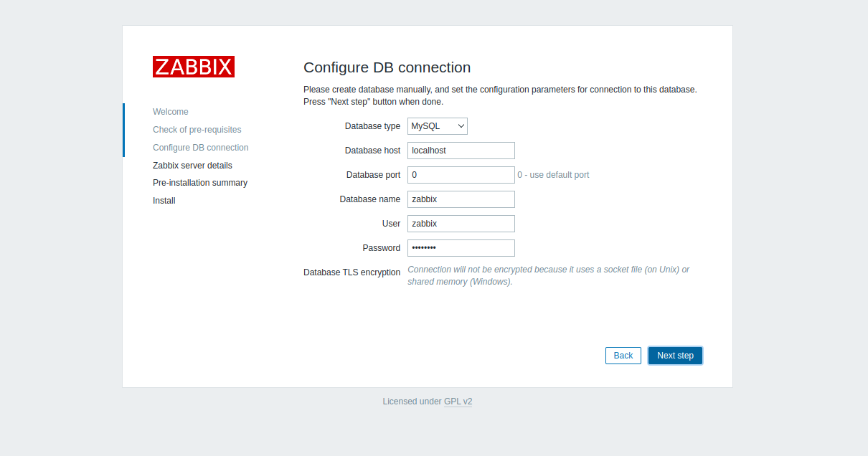This screenshot has height=456, width=868.
Task: Open the Database type dropdown
Action: point(437,126)
